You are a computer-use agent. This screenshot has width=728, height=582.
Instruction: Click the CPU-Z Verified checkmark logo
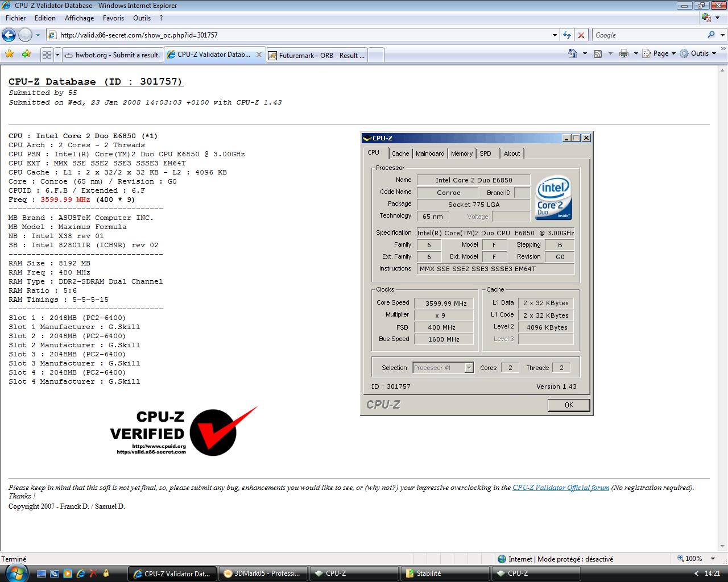click(x=184, y=431)
